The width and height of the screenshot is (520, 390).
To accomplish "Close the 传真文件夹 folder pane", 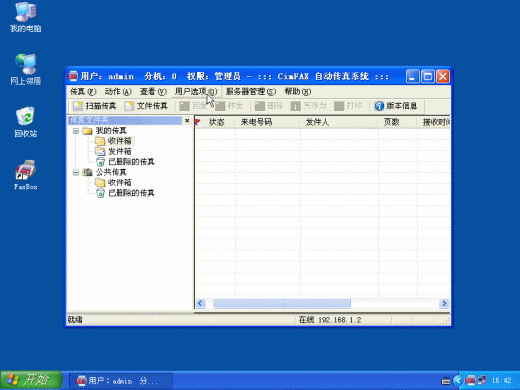I will tap(187, 120).
